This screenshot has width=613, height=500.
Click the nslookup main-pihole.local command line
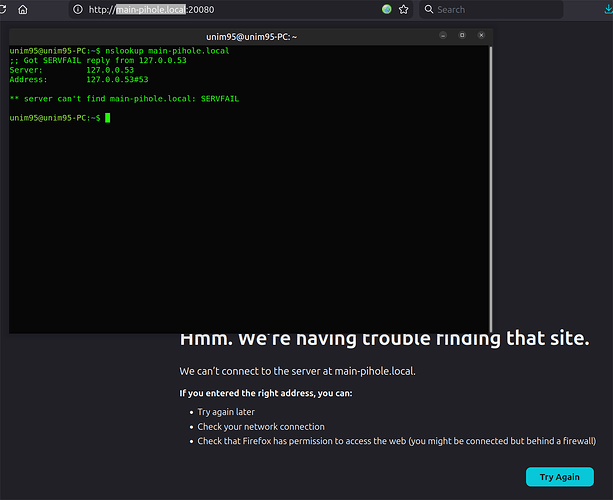point(119,51)
